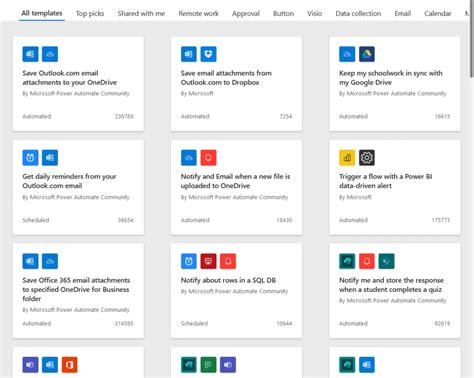Open the Shared with me tab

(x=141, y=14)
